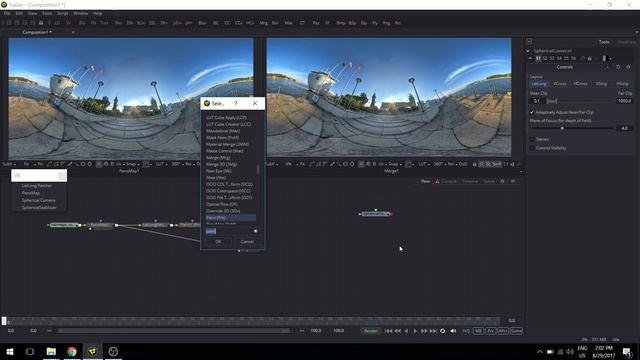Viewport: 640px width, 360px height.
Task: Play the composition forward
Action: point(415,331)
